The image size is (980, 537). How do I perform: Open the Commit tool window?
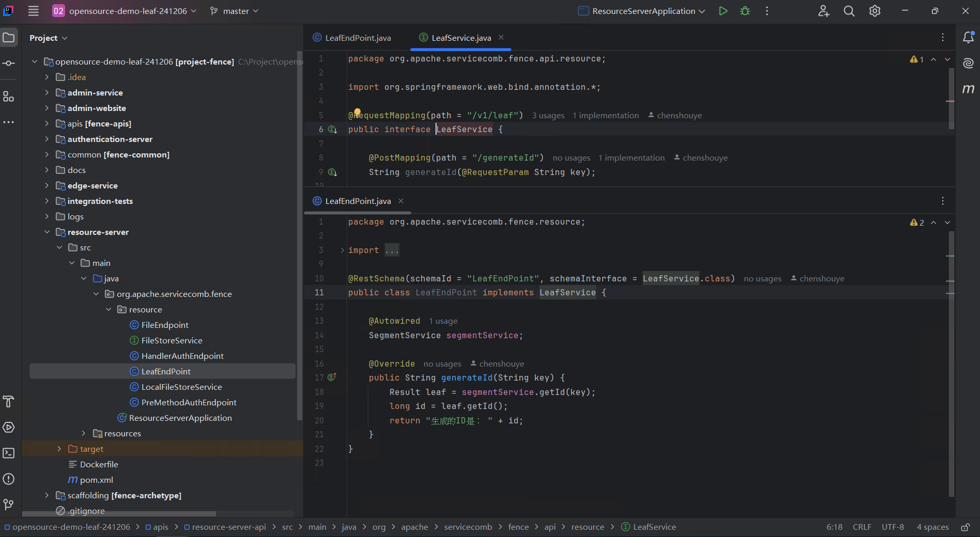[9, 64]
